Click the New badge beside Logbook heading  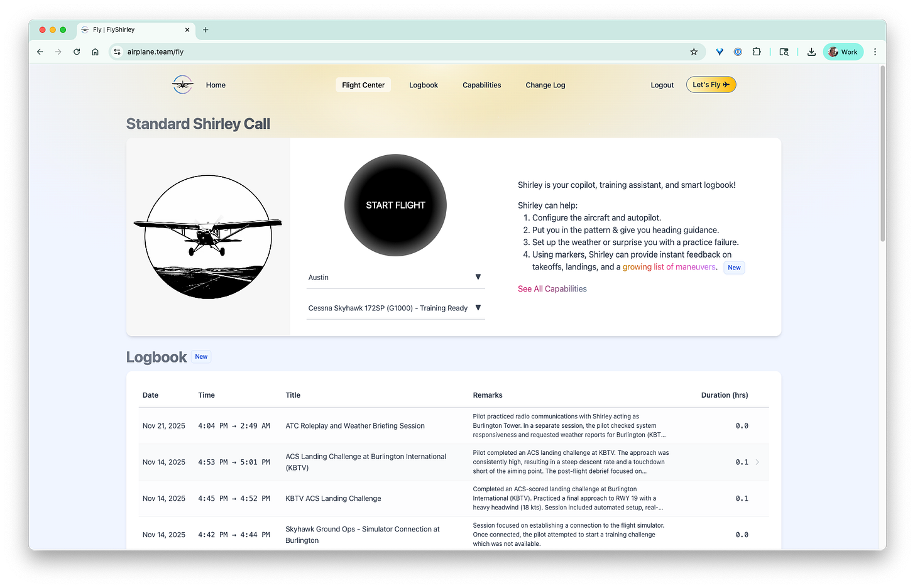coord(201,357)
